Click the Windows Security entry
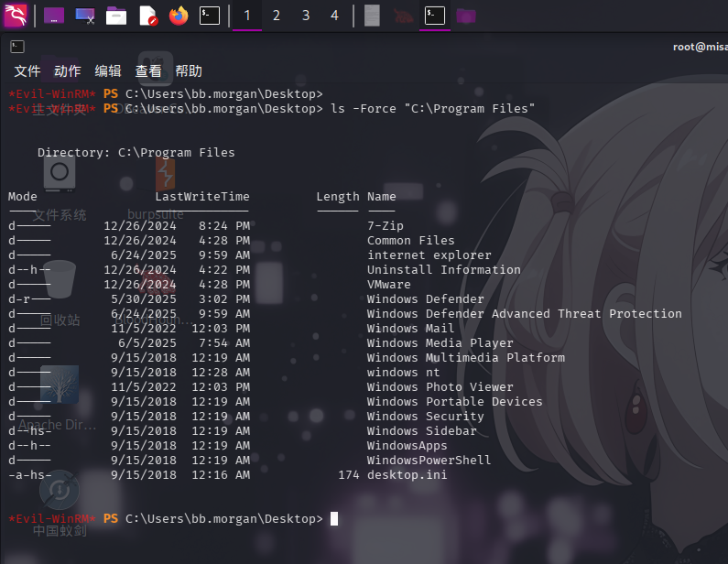Screen dimensions: 728x564 point(425,417)
